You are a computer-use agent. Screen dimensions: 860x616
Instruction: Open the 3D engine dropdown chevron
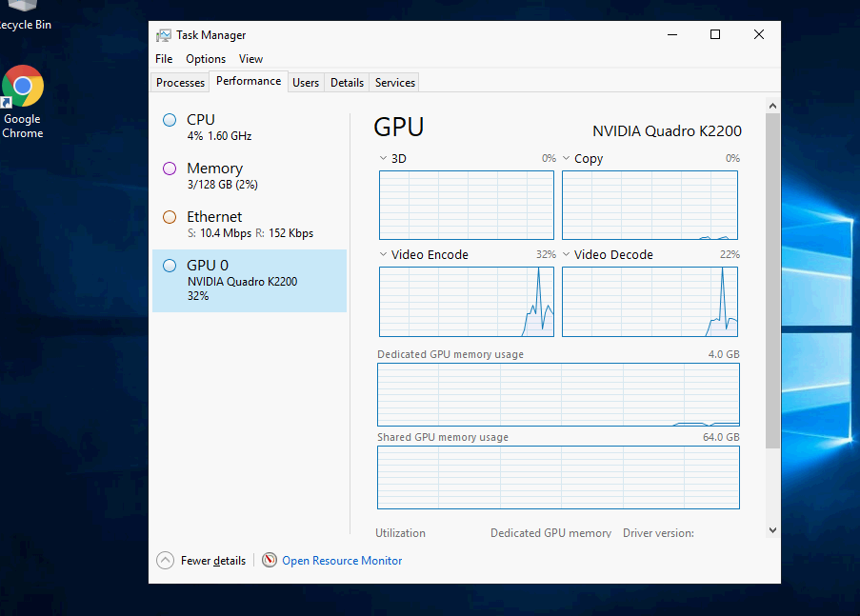point(383,158)
